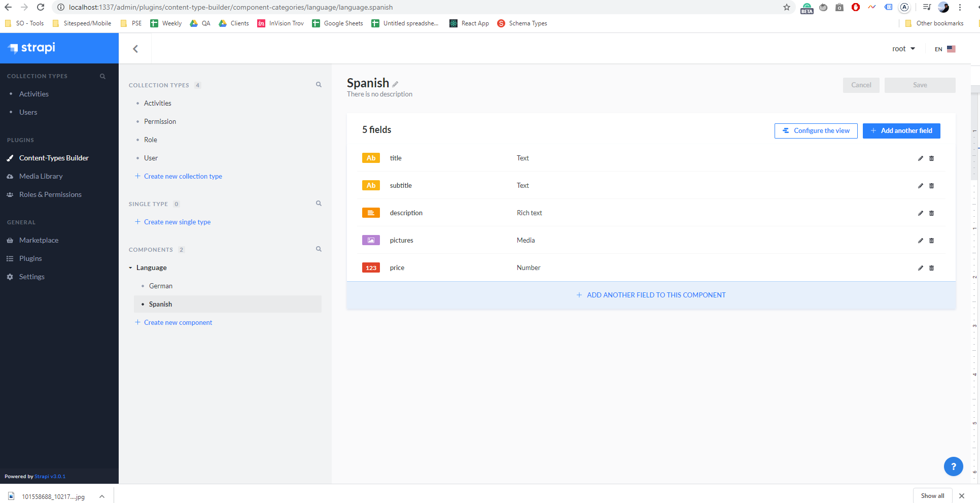Edit the title field with pencil icon
This screenshot has width=980, height=503.
pyautogui.click(x=920, y=158)
